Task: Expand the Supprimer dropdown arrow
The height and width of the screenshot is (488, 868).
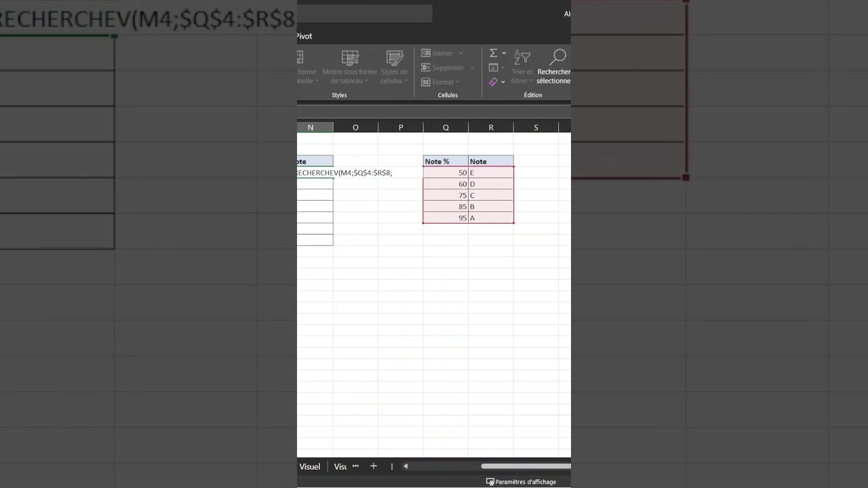Action: tap(473, 68)
